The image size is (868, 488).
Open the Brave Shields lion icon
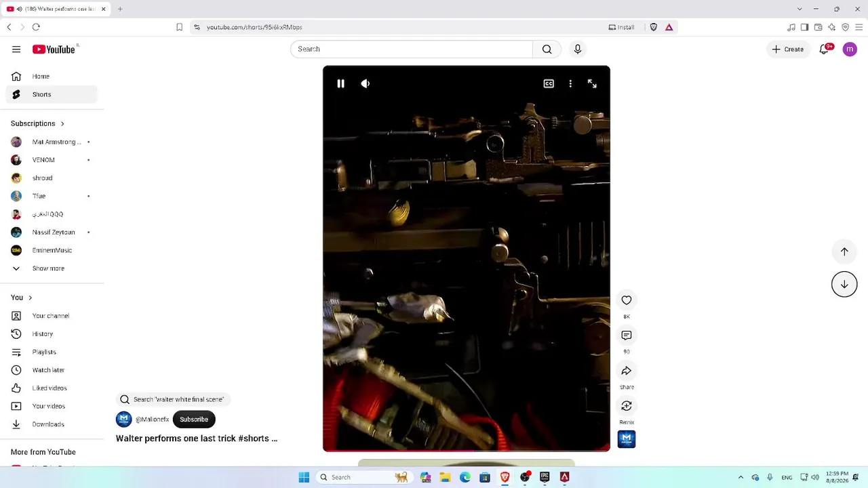(x=654, y=27)
